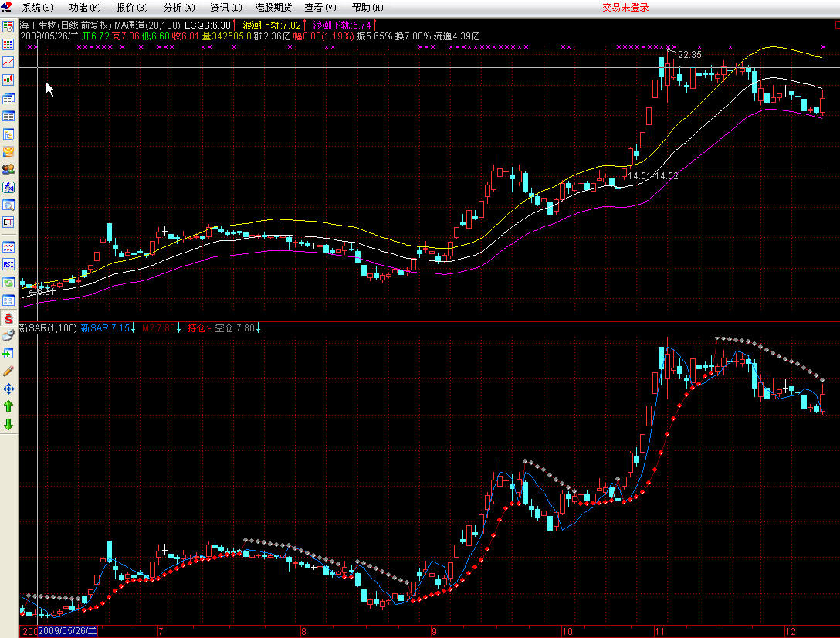Open the 查看(V) menu
This screenshot has height=638, width=840.
[x=320, y=8]
